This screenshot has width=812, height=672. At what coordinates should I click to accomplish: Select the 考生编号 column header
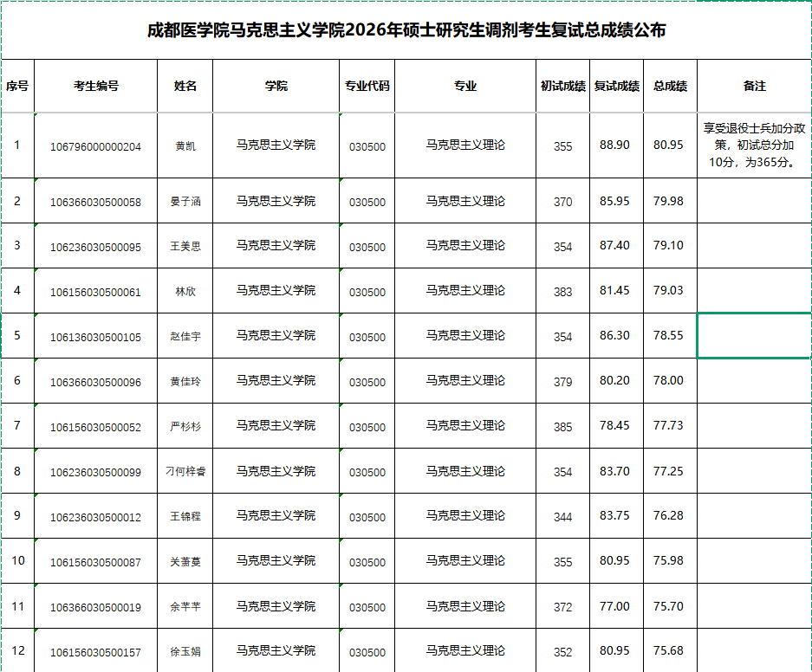click(x=95, y=86)
